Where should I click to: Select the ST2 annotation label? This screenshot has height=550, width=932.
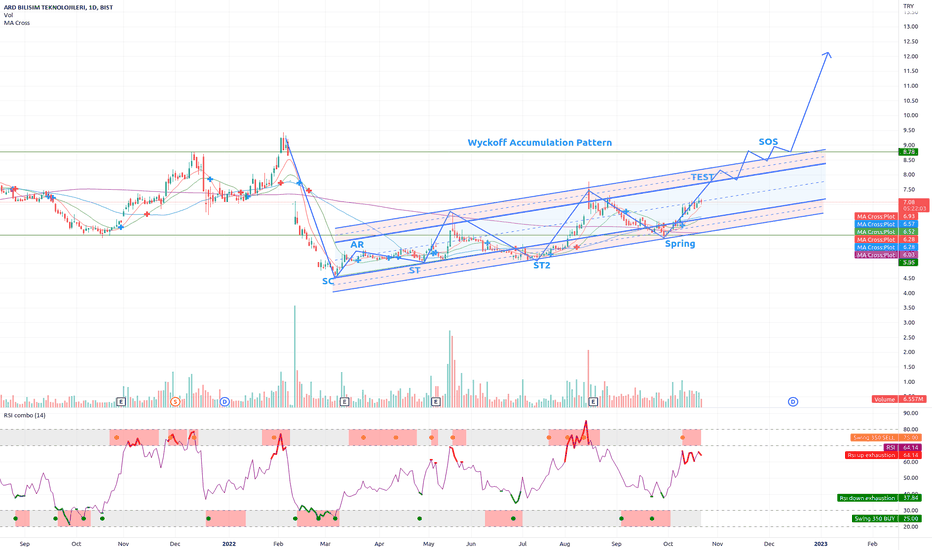541,265
